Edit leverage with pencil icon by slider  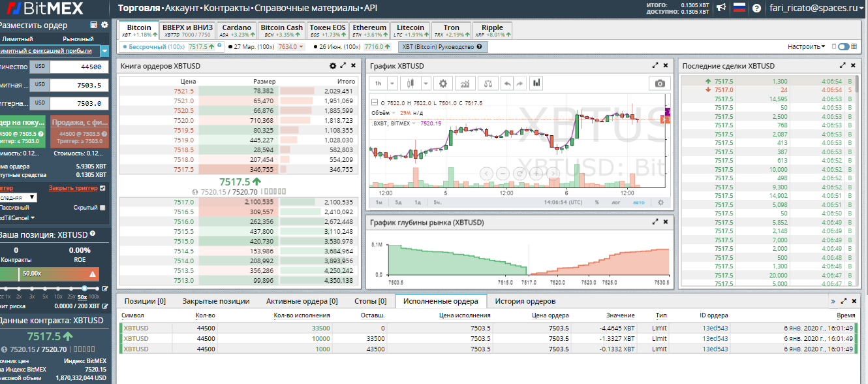(106, 289)
